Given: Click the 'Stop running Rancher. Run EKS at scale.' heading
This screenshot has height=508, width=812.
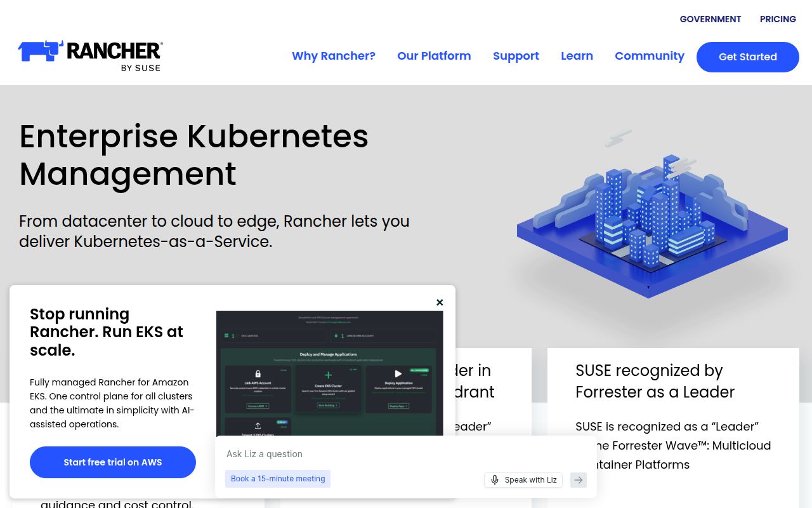Looking at the screenshot, I should (107, 332).
